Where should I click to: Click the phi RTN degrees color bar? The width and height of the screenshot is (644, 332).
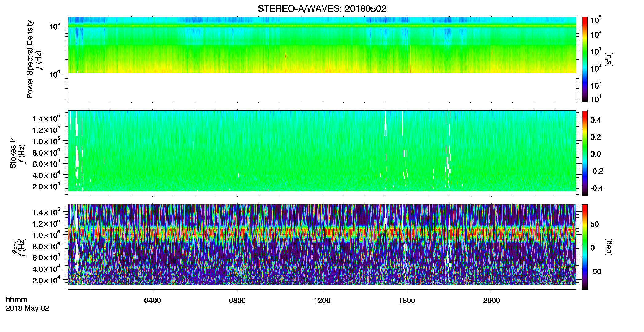pyautogui.click(x=585, y=247)
